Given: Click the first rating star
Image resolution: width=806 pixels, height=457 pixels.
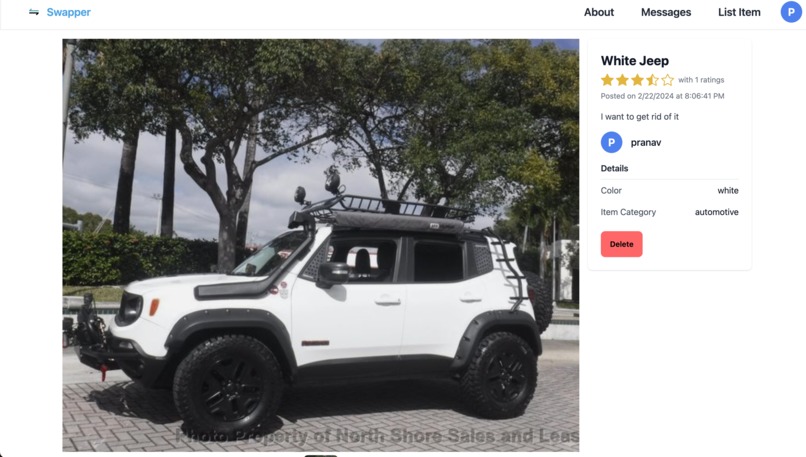Looking at the screenshot, I should 607,80.
